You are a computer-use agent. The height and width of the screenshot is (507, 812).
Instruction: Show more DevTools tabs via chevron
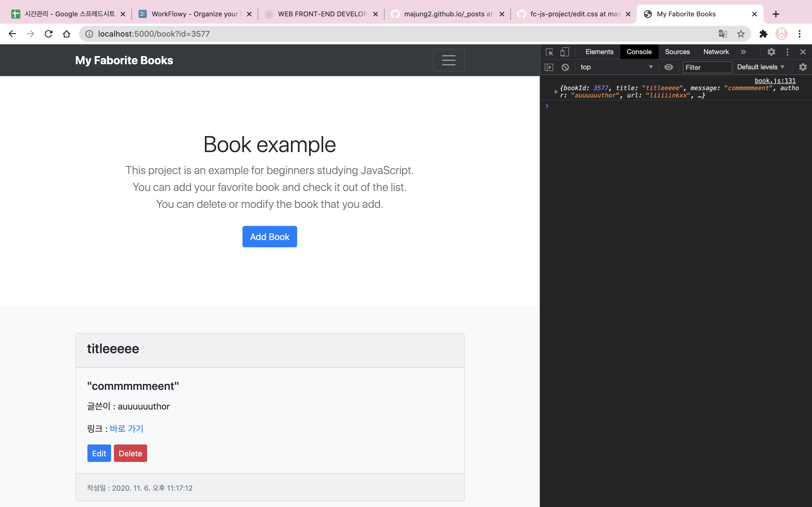(x=743, y=52)
